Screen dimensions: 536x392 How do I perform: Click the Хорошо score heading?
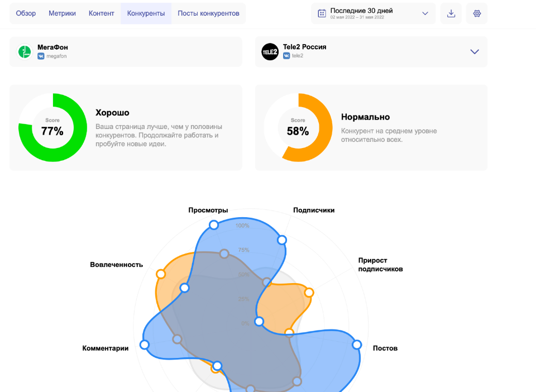(x=112, y=112)
